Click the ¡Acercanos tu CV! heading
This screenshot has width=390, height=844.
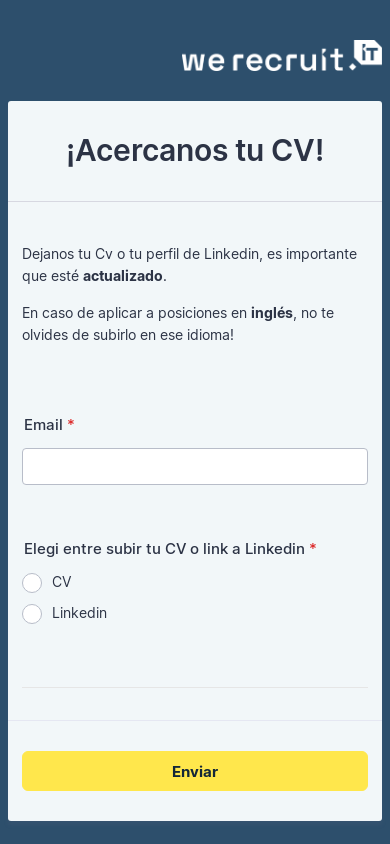pos(195,152)
